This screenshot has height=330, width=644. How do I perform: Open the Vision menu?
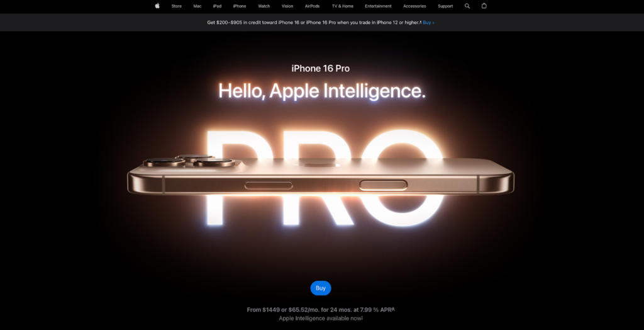[x=287, y=6]
